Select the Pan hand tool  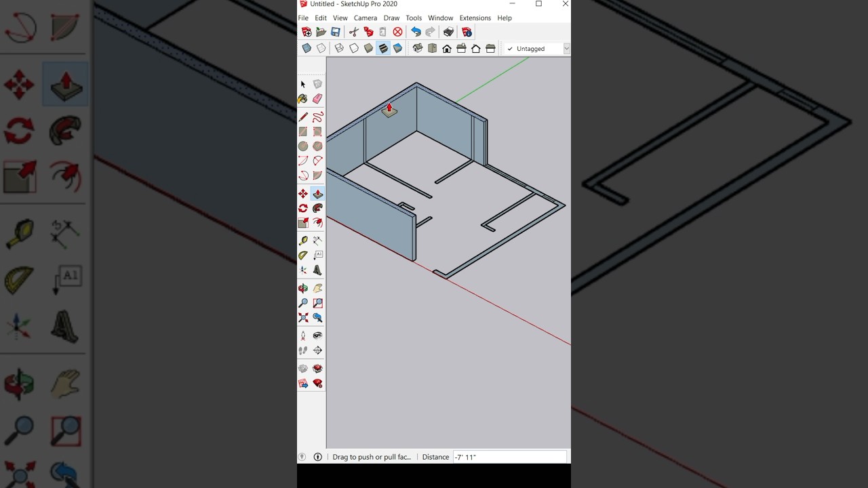pos(317,288)
